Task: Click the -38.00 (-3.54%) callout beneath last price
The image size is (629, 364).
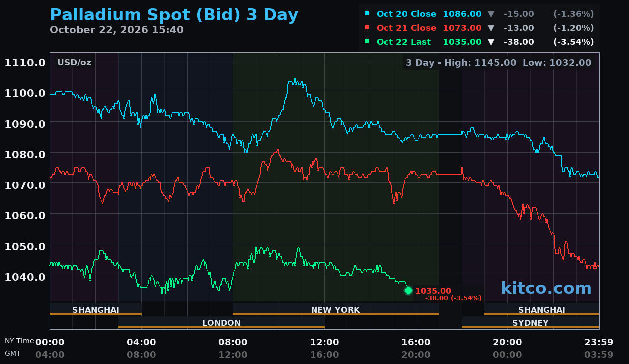Action: coord(453,298)
